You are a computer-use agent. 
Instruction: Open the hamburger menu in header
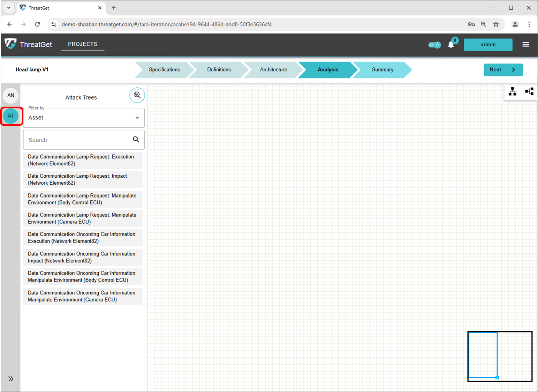point(525,45)
